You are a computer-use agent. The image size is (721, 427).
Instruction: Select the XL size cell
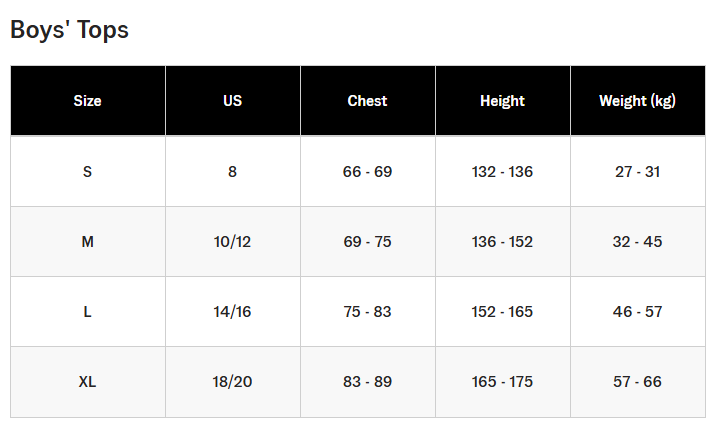pos(88,381)
